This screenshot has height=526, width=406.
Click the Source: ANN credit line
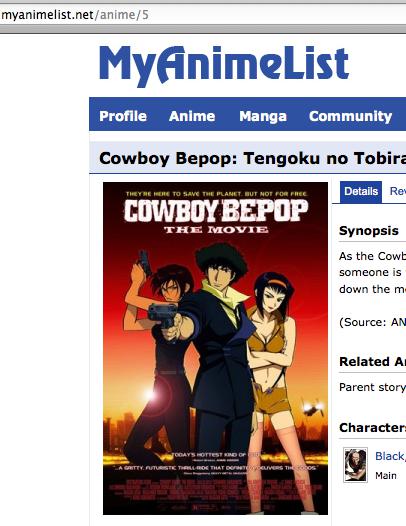point(372,322)
